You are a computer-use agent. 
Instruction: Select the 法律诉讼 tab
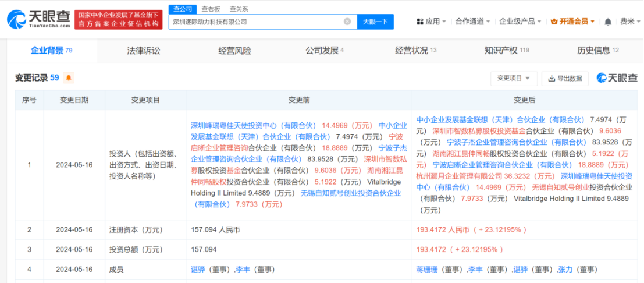(x=143, y=51)
